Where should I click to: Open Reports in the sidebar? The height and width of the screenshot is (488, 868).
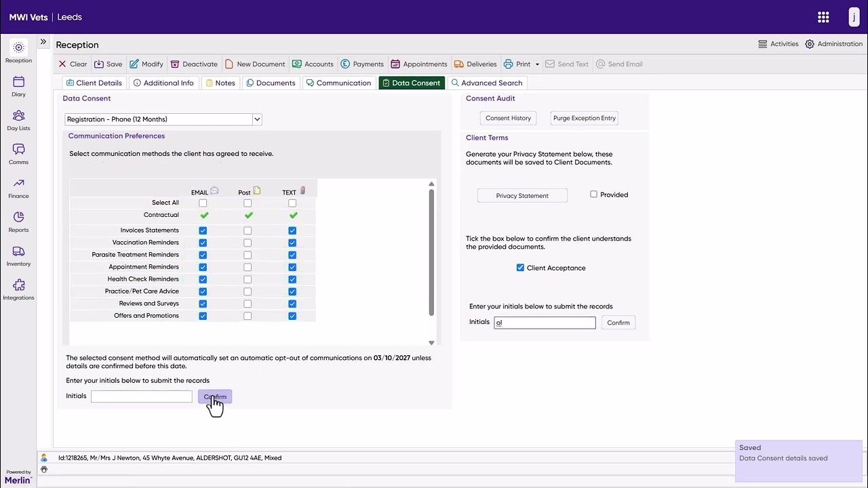pos(18,222)
